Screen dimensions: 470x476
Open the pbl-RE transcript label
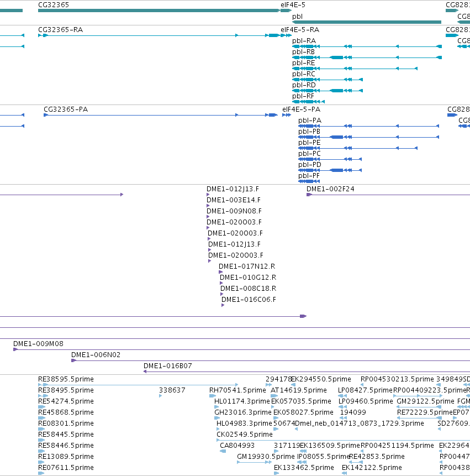[x=304, y=63]
